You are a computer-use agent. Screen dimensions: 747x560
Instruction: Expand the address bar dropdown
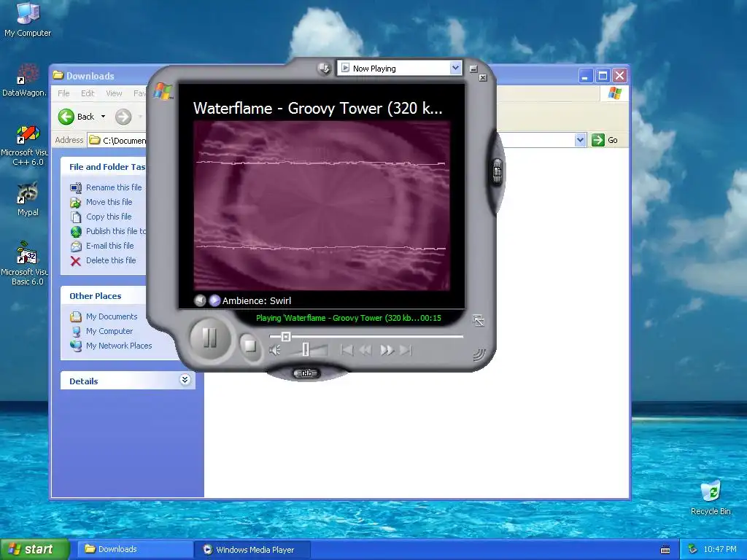(580, 140)
